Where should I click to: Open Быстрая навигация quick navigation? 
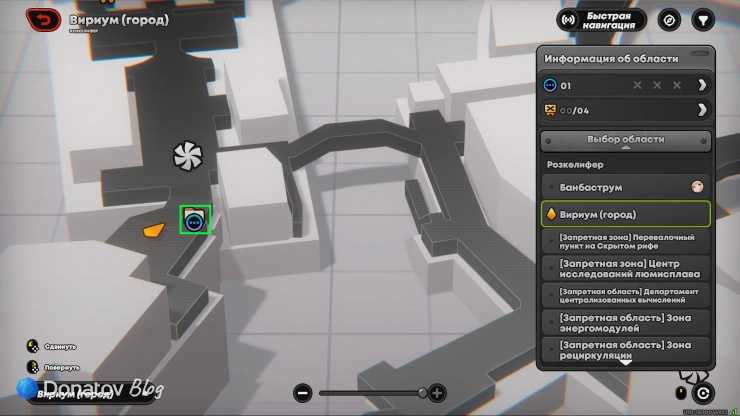coord(601,20)
